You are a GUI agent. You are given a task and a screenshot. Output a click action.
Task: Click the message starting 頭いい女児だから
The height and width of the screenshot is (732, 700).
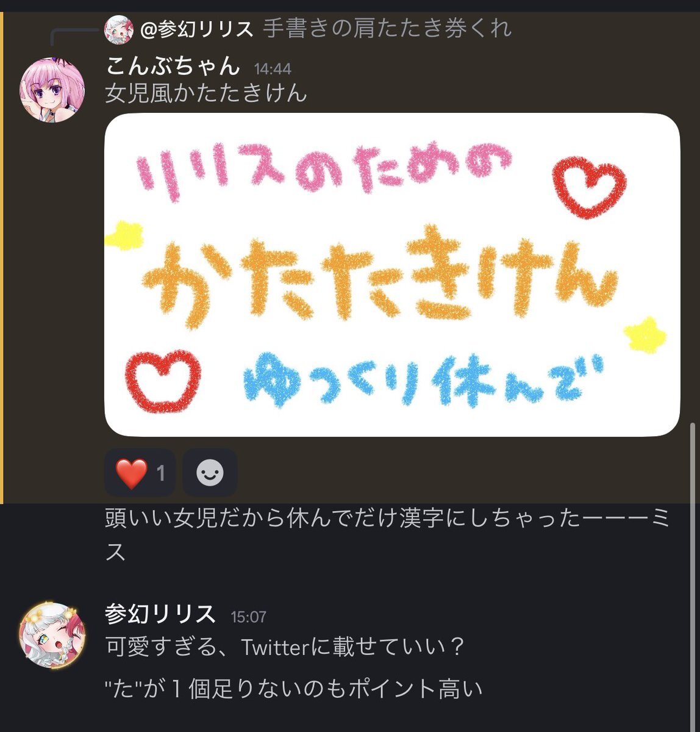coord(388,535)
